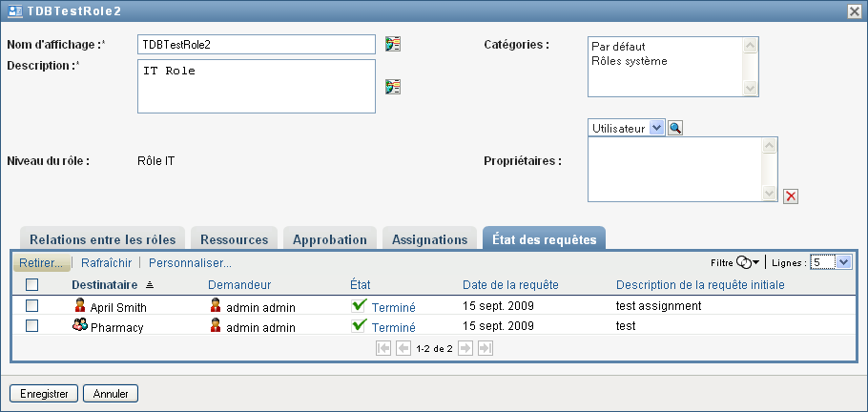868x412 pixels.
Task: Click April Smith user icon
Action: [x=80, y=305]
